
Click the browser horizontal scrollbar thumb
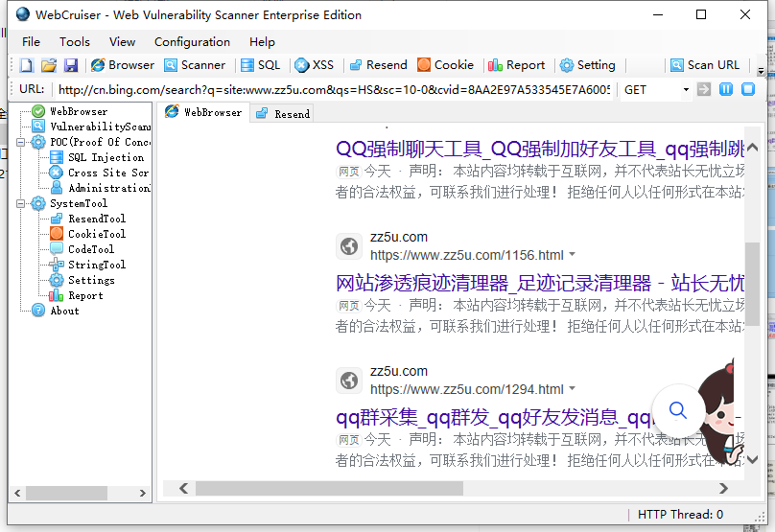[x=329, y=488]
